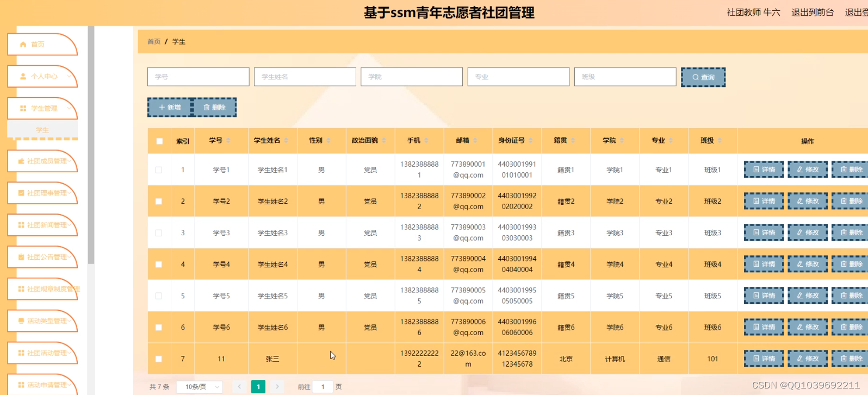Open 详情 for 学生姓名1 row
The height and width of the screenshot is (395, 868).
[x=764, y=170]
